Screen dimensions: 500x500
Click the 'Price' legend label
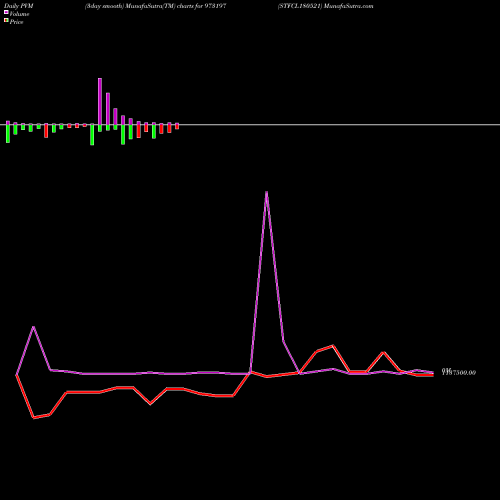[16, 22]
